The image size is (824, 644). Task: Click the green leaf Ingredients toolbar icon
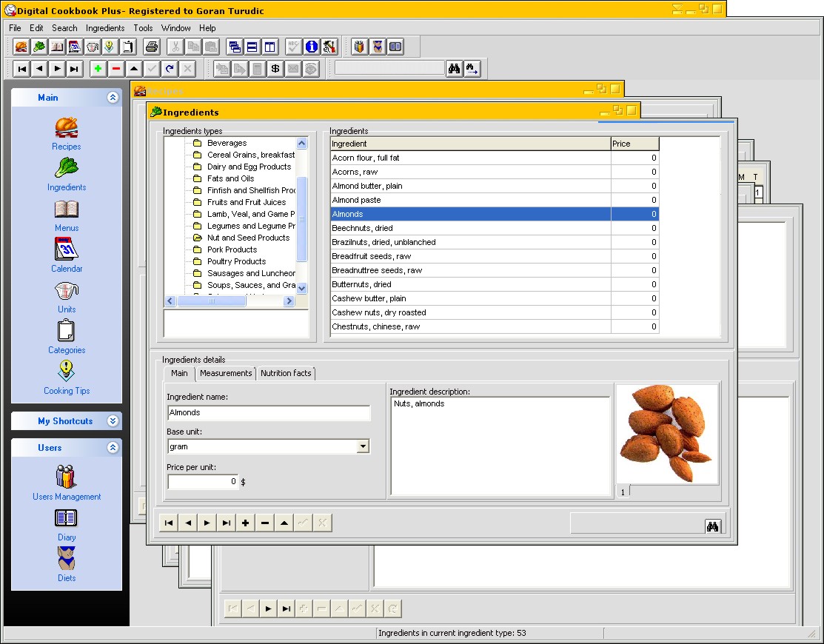39,47
